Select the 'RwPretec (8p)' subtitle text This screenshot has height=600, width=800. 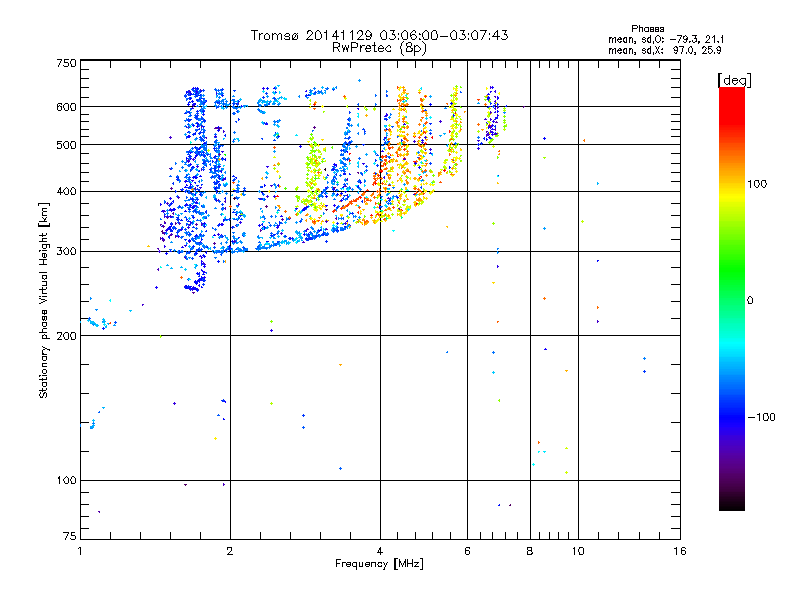[379, 48]
